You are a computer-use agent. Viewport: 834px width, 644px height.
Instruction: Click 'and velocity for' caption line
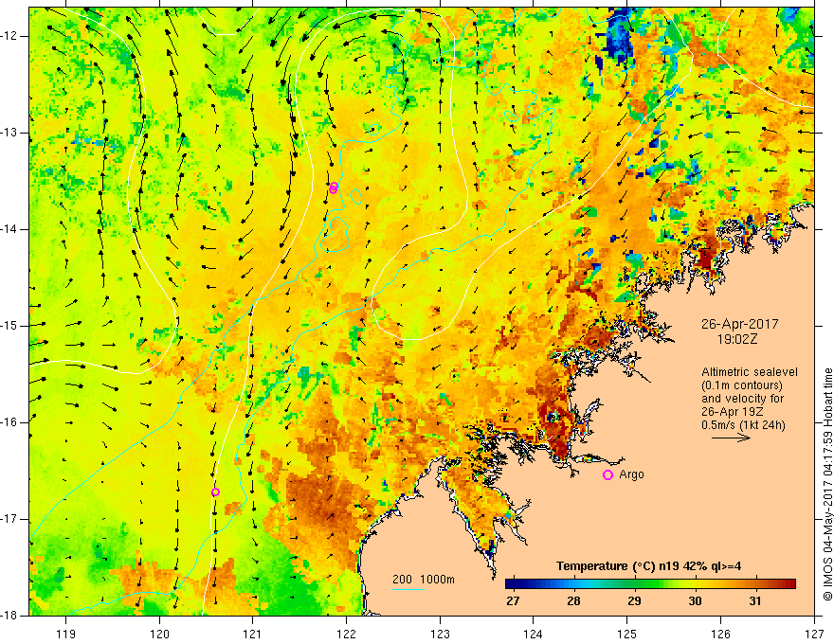click(x=742, y=399)
